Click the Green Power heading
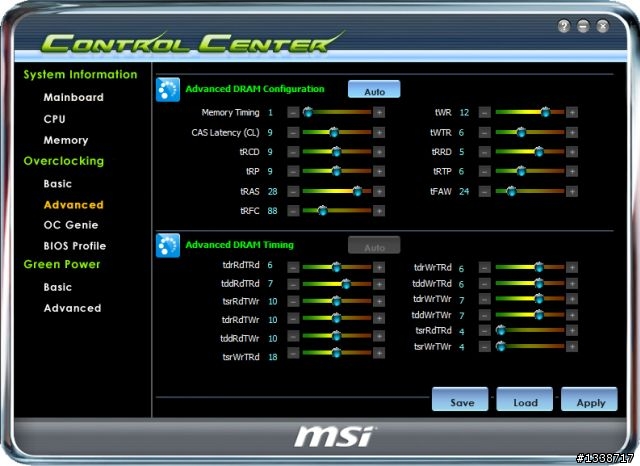Image resolution: width=640 pixels, height=466 pixels. pos(62,264)
